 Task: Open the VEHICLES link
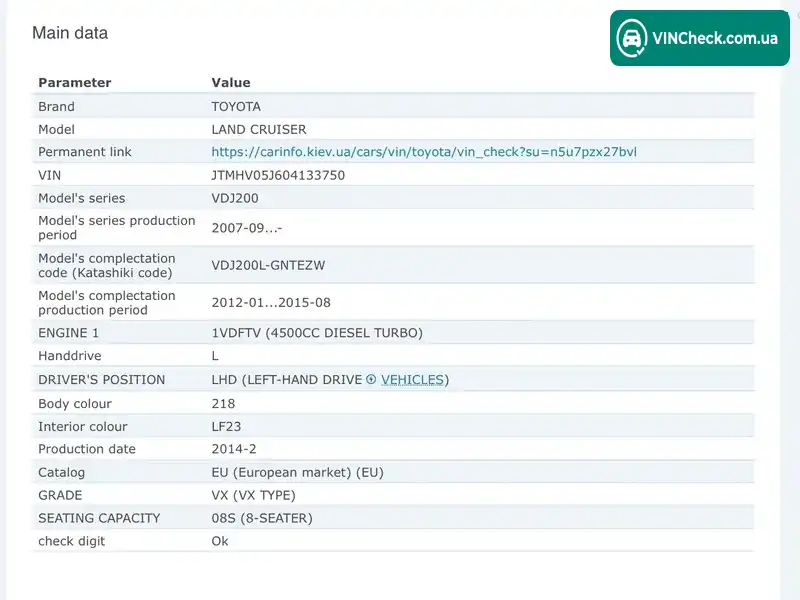[412, 380]
